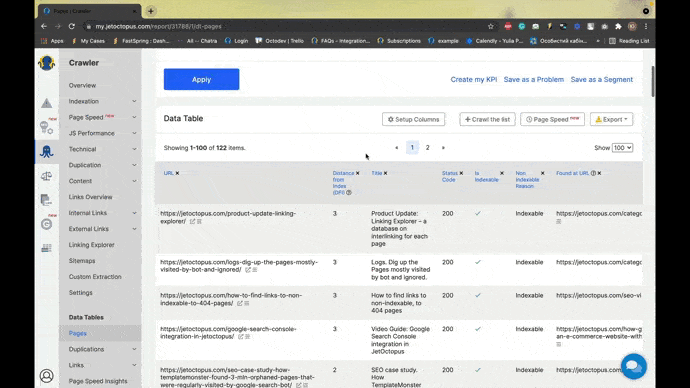Open Links Overview in the sidebar
Screen dimensions: 690x388
pyautogui.click(x=90, y=197)
